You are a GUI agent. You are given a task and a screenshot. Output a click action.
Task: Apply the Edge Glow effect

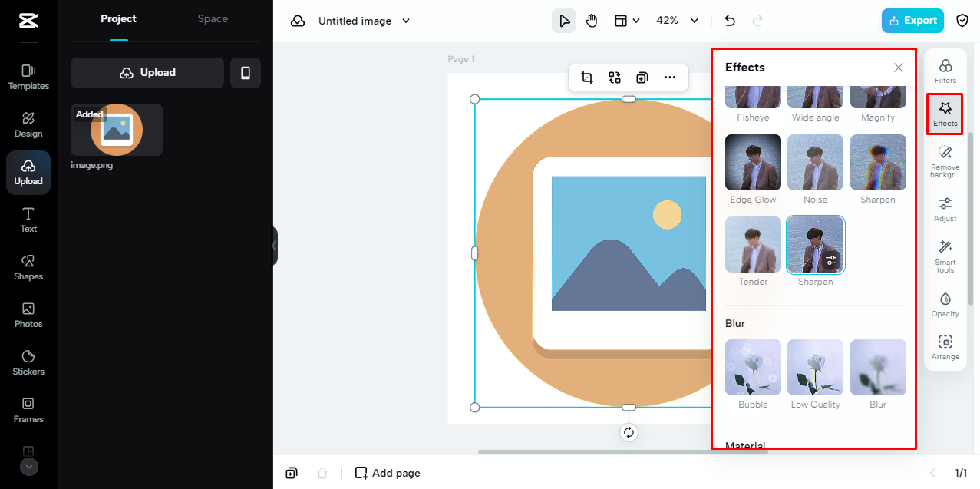coord(753,163)
